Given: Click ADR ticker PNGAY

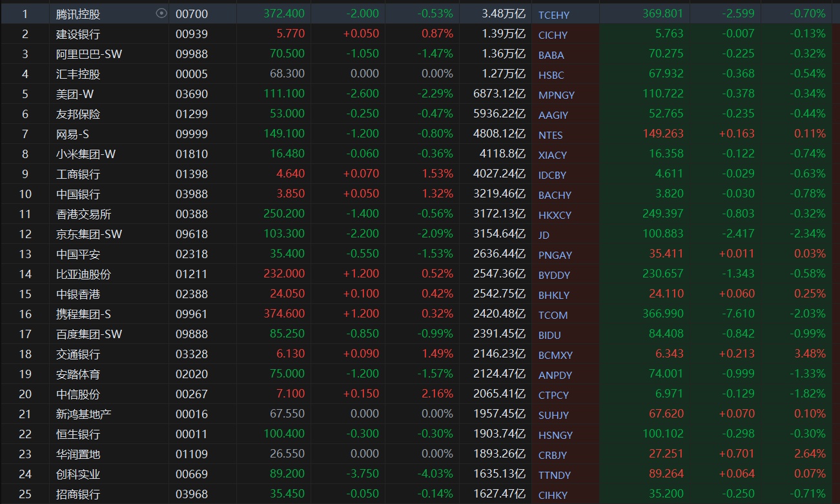Looking at the screenshot, I should 555,255.
